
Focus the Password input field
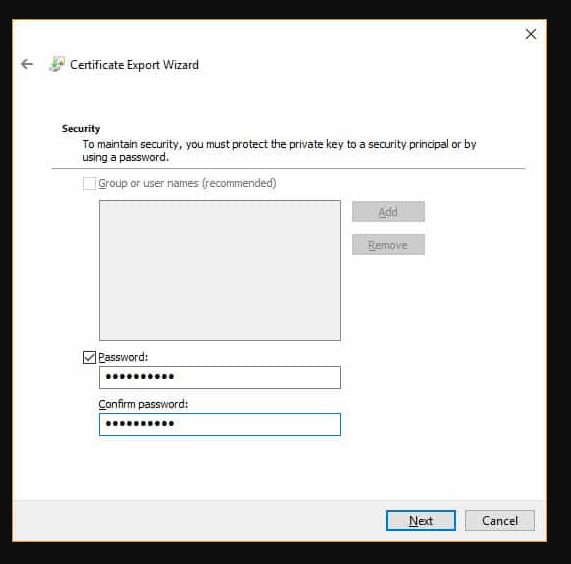220,377
